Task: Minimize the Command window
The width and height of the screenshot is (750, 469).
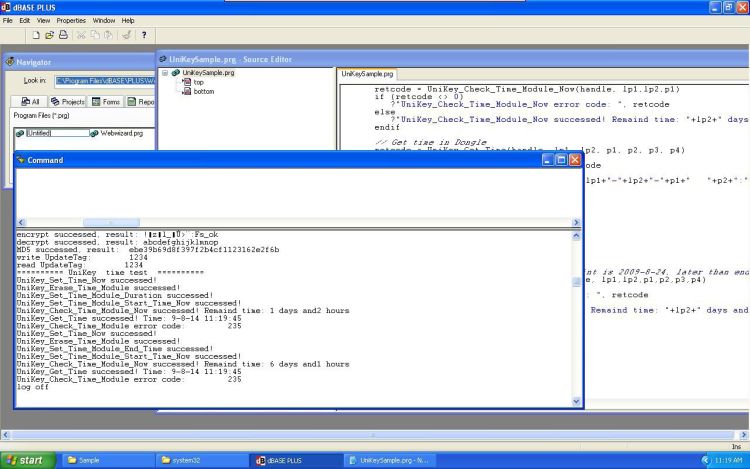Action: (548, 160)
